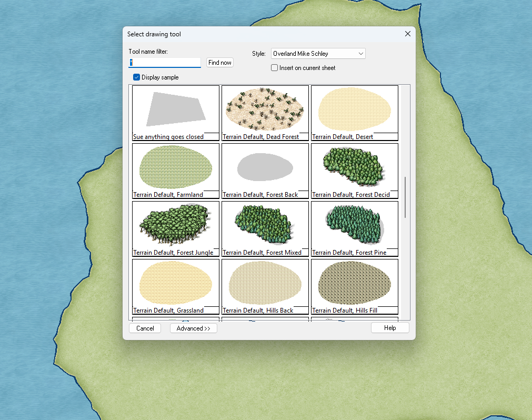Expand options with the Advanced >> button
This screenshot has width=532, height=420.
(193, 328)
